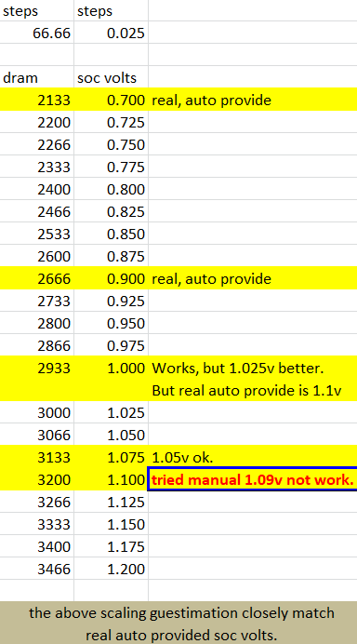
Task: Select the soc volts 0.975 cell
Action: coord(112,345)
